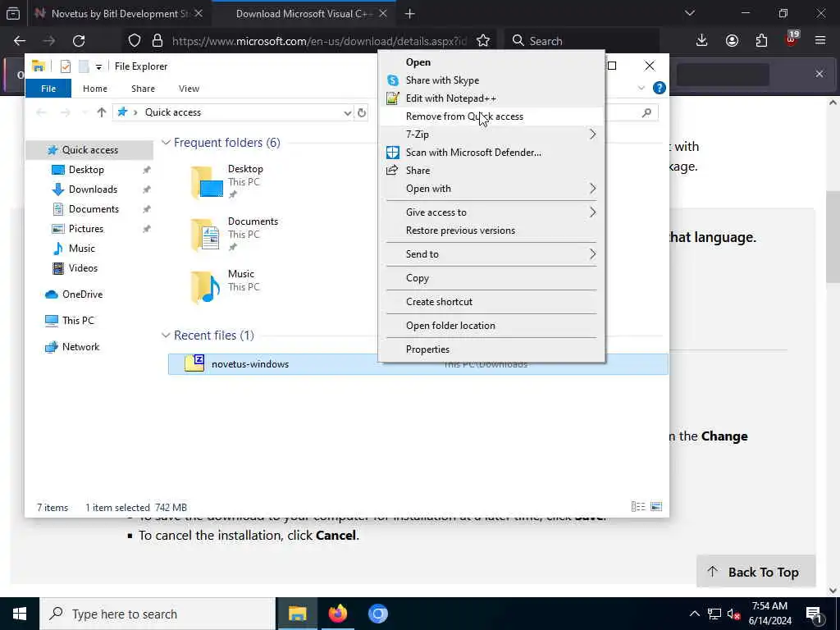The height and width of the screenshot is (630, 840).
Task: Select the novetus-windows recent file
Action: [x=418, y=364]
